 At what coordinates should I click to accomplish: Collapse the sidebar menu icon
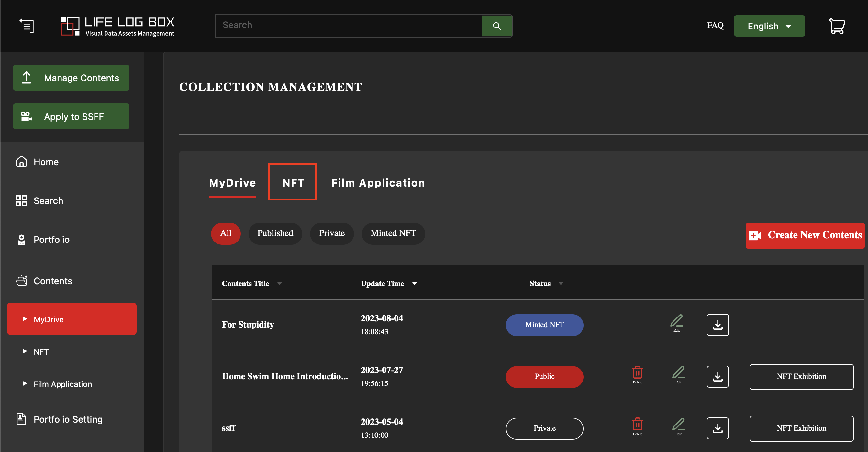[x=27, y=26]
